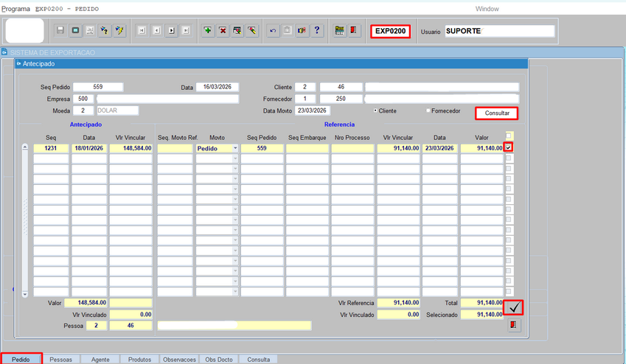Image resolution: width=626 pixels, height=364 pixels.
Task: Toggle the select-all checkbox above the Valor column
Action: tap(509, 136)
